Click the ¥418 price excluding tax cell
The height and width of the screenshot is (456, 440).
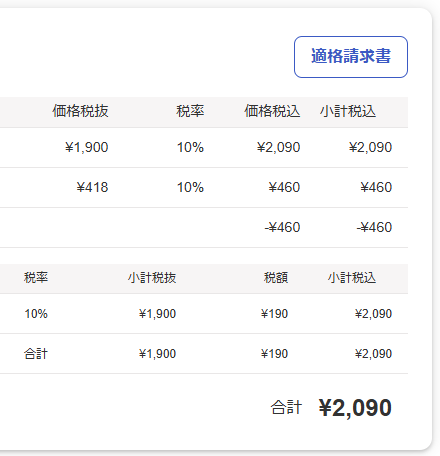coord(92,187)
